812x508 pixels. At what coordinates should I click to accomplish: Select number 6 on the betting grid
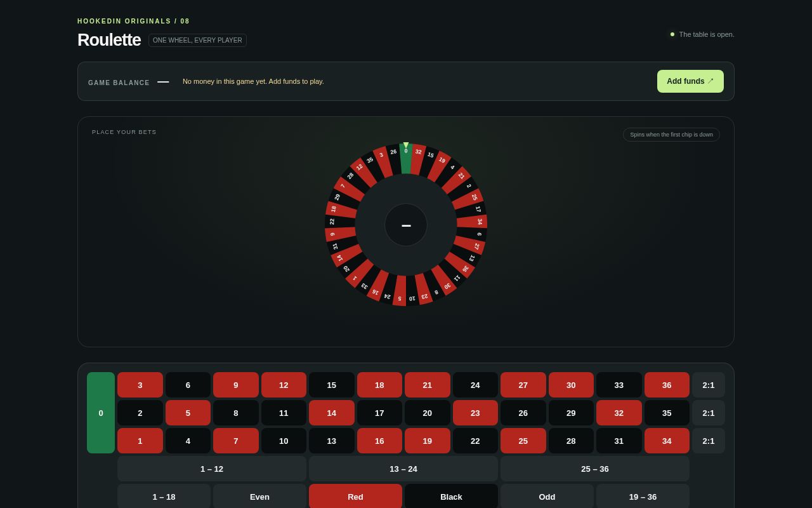point(188,385)
